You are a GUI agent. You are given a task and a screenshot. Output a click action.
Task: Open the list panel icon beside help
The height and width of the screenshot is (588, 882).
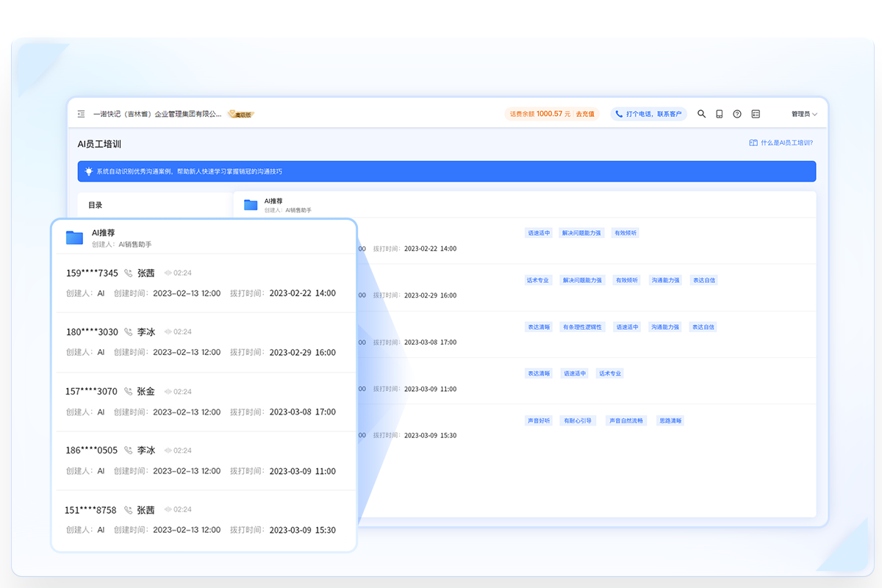[x=756, y=114]
